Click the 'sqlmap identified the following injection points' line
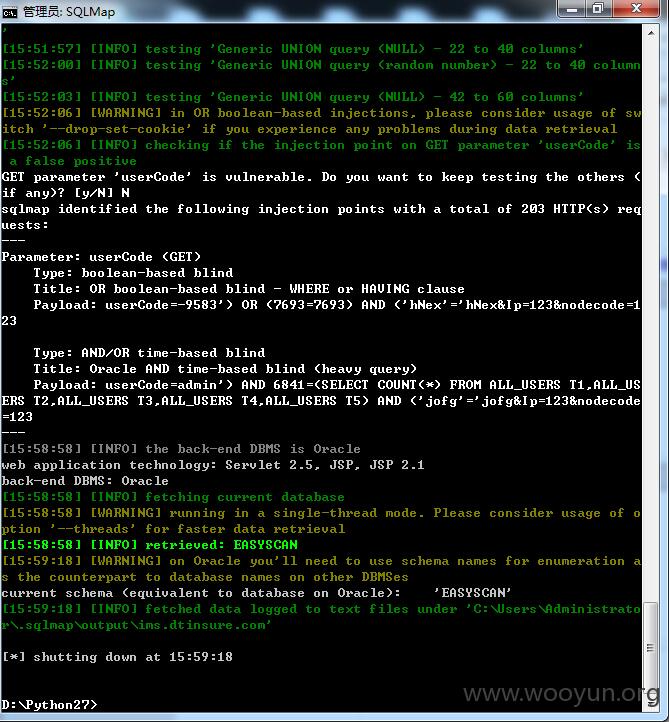Image resolution: width=669 pixels, height=722 pixels. (x=321, y=209)
